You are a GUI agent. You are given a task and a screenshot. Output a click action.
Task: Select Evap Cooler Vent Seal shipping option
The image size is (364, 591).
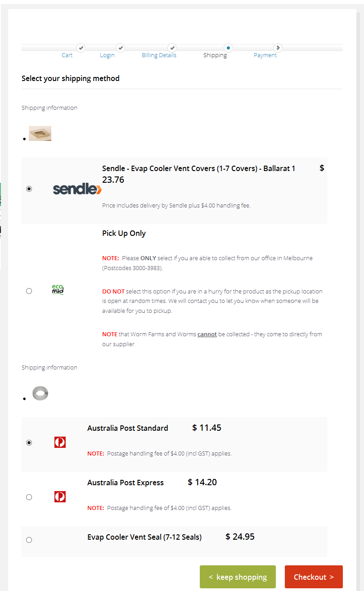[29, 540]
